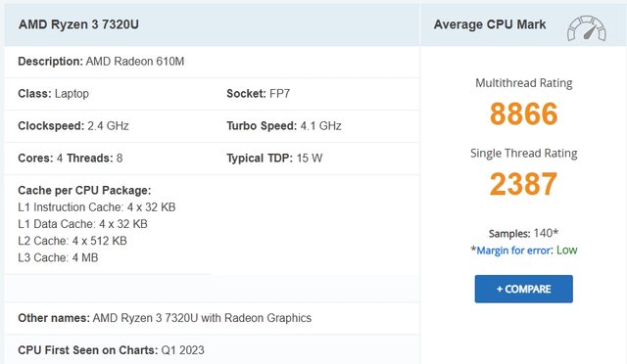Click the Clockspeed 2.4 GHz entry
This screenshot has width=627, height=364.
click(73, 126)
